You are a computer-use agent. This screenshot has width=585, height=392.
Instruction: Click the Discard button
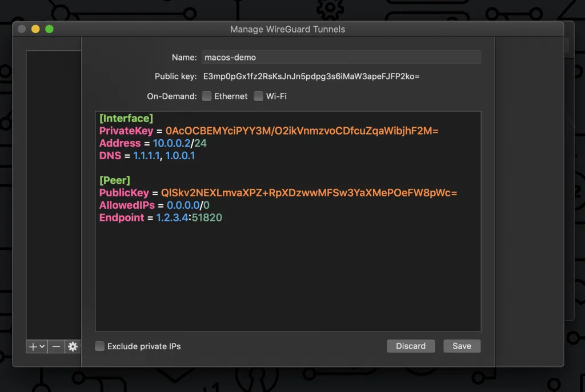[x=411, y=346]
